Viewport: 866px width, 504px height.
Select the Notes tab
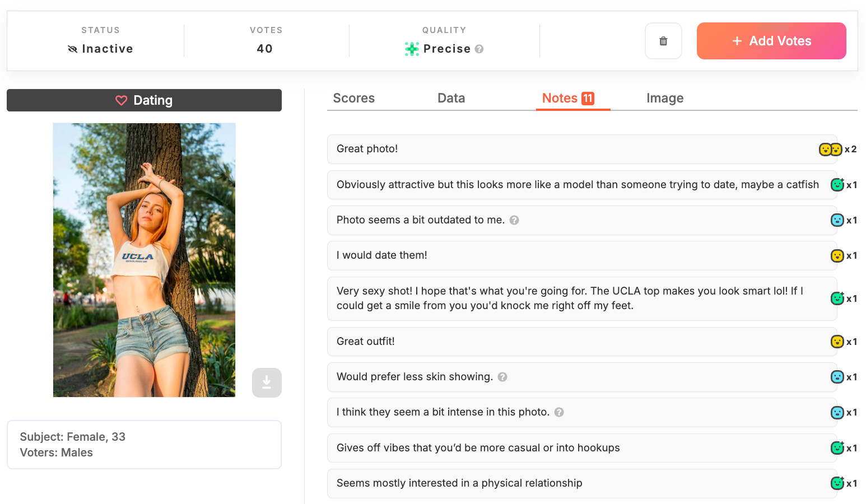click(560, 98)
